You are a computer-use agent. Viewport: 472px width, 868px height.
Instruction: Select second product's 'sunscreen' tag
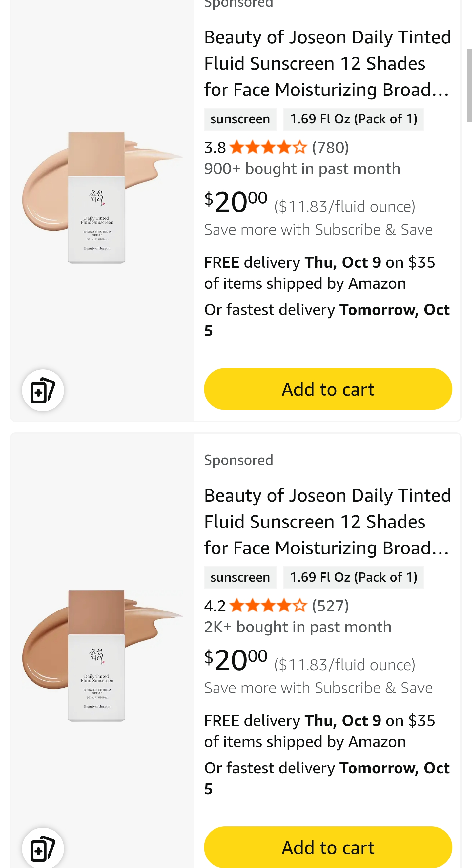(x=240, y=577)
